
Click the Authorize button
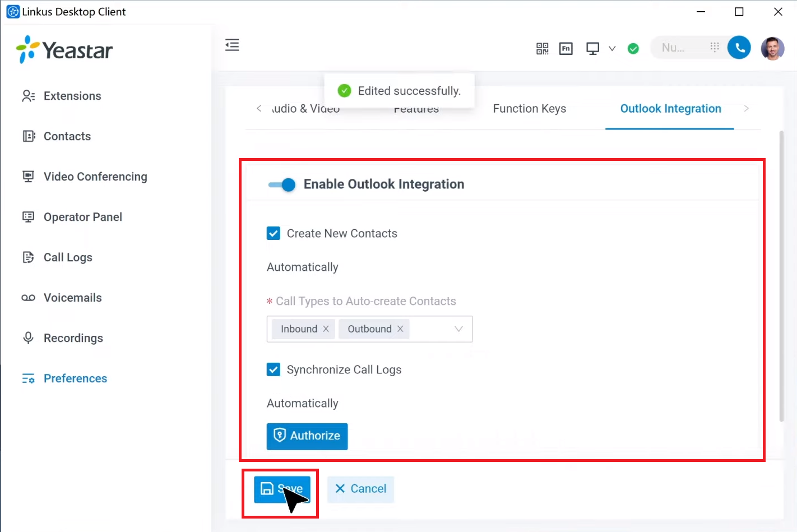[307, 436]
